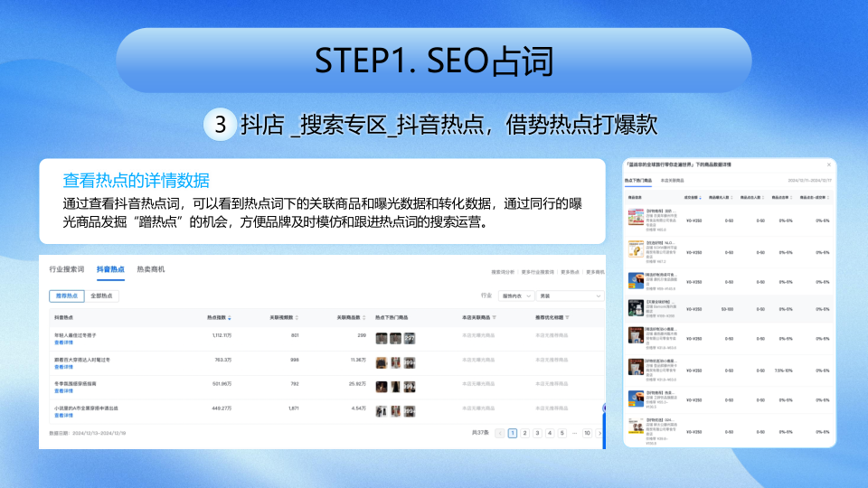Click hot index value 763.3万

click(223, 360)
